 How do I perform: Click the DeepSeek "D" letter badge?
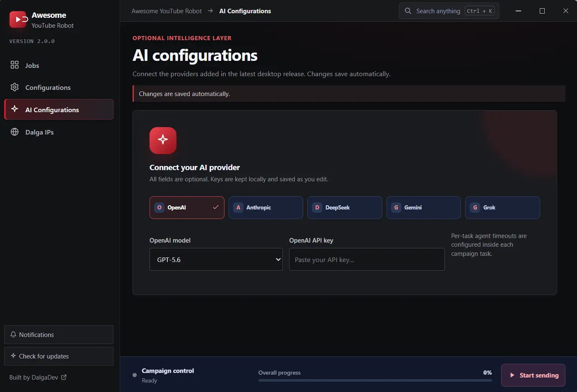(317, 207)
